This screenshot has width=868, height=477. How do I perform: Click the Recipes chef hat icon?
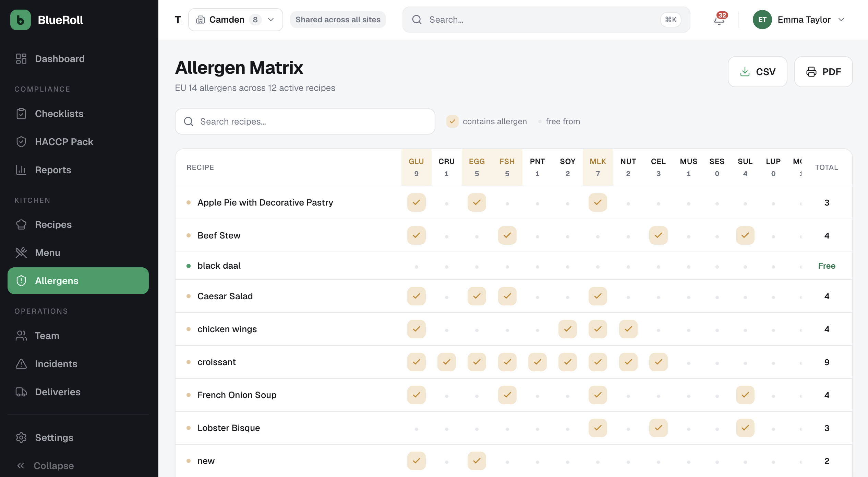21,224
